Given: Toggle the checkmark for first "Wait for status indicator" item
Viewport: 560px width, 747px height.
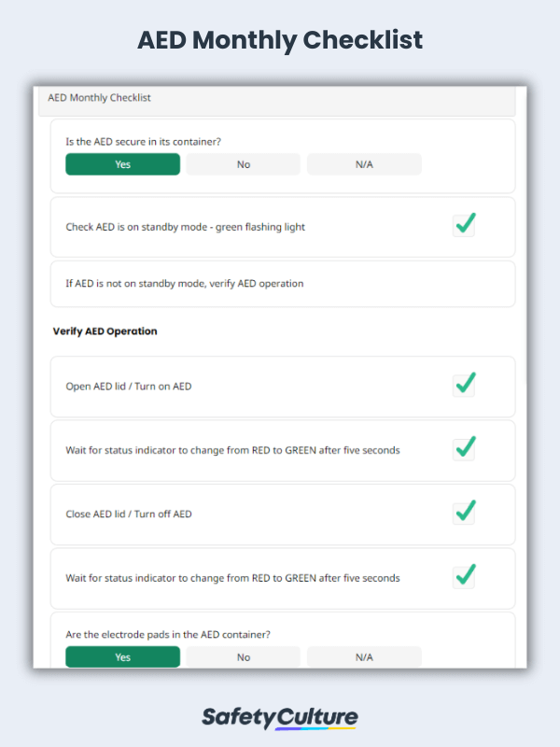Looking at the screenshot, I should click(x=464, y=448).
